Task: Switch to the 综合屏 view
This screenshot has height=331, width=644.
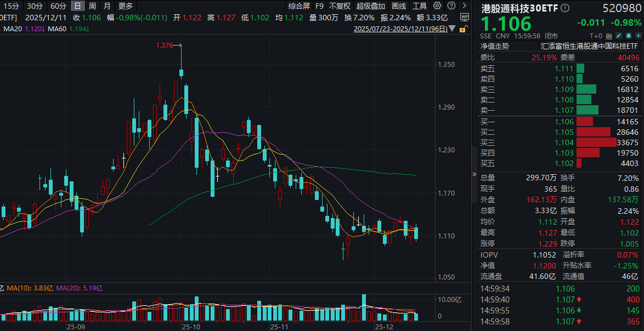Action: coord(299,6)
